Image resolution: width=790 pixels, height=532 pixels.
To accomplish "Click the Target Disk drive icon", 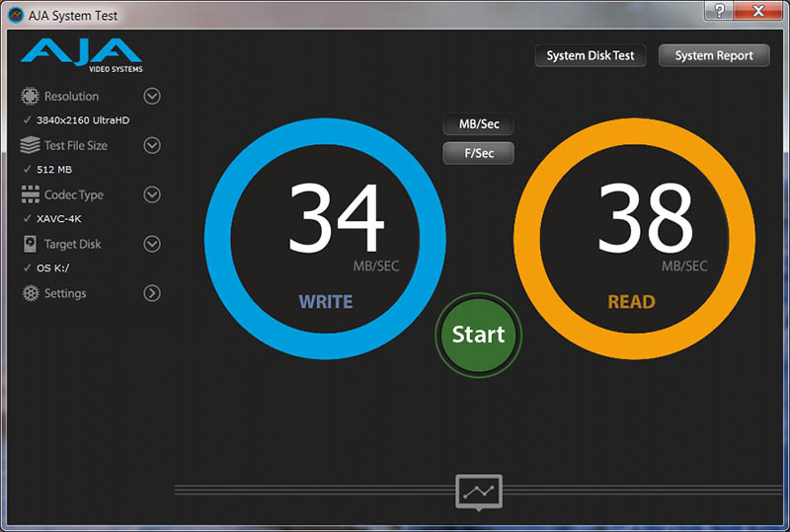I will pyautogui.click(x=30, y=244).
